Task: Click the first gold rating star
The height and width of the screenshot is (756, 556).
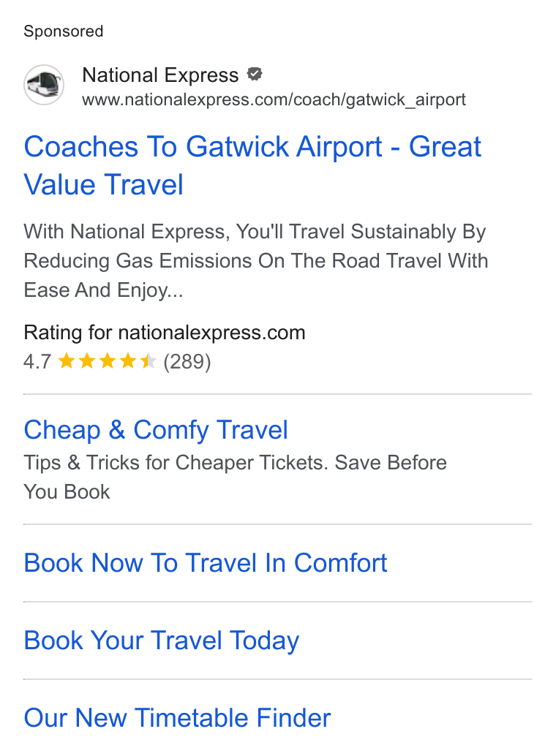Action: [66, 361]
